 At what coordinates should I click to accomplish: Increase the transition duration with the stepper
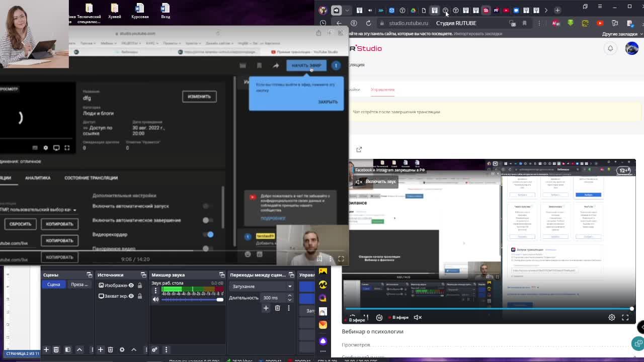289,296
